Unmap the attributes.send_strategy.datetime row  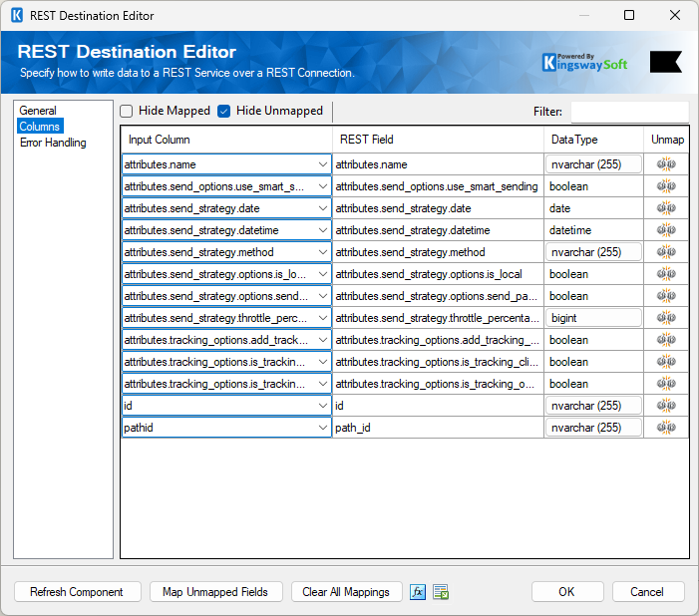[666, 230]
